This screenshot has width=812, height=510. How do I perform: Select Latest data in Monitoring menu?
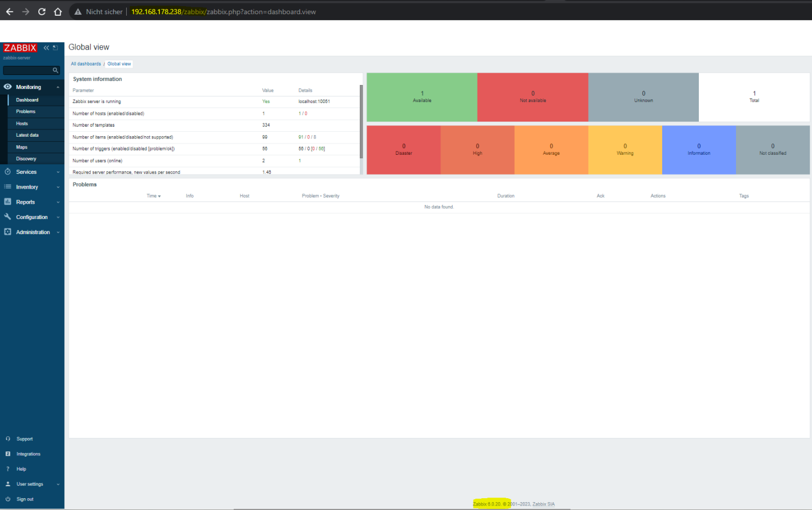point(27,135)
